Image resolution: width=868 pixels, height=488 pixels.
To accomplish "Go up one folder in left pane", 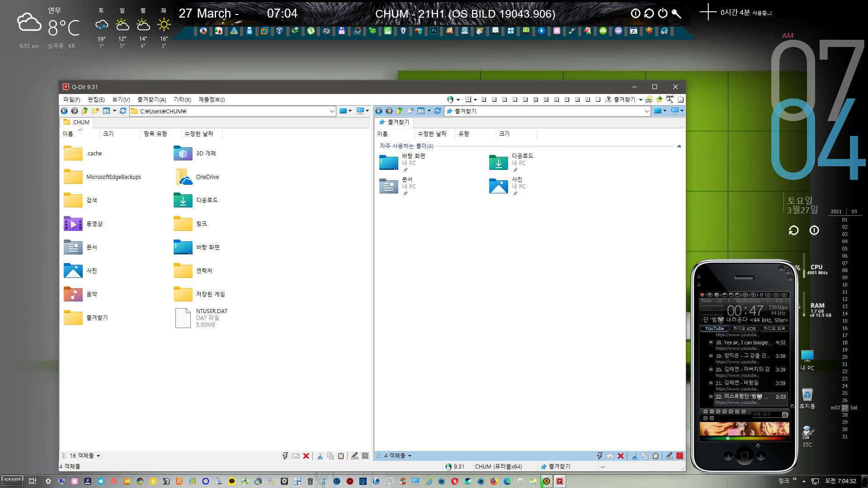I will coord(85,111).
